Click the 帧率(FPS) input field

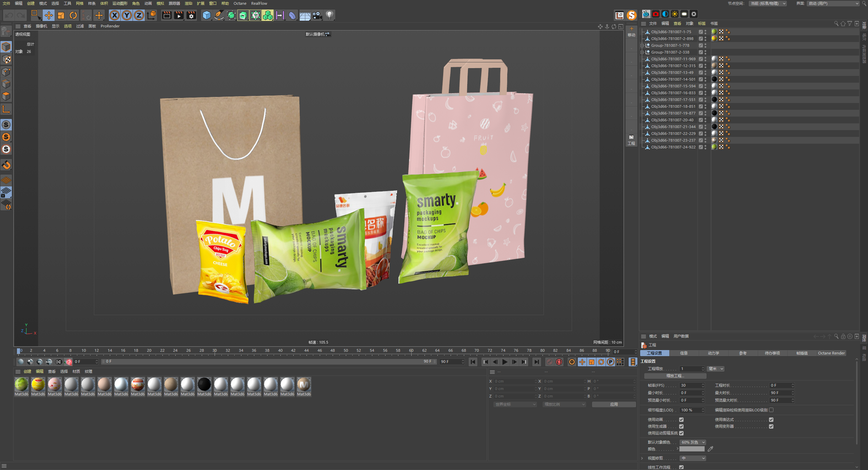[691, 385]
